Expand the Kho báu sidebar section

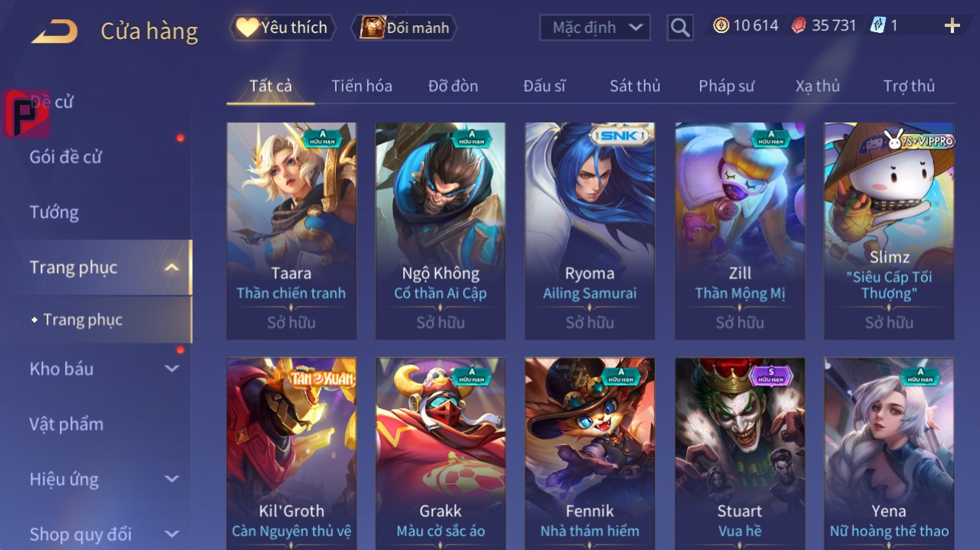pyautogui.click(x=172, y=369)
